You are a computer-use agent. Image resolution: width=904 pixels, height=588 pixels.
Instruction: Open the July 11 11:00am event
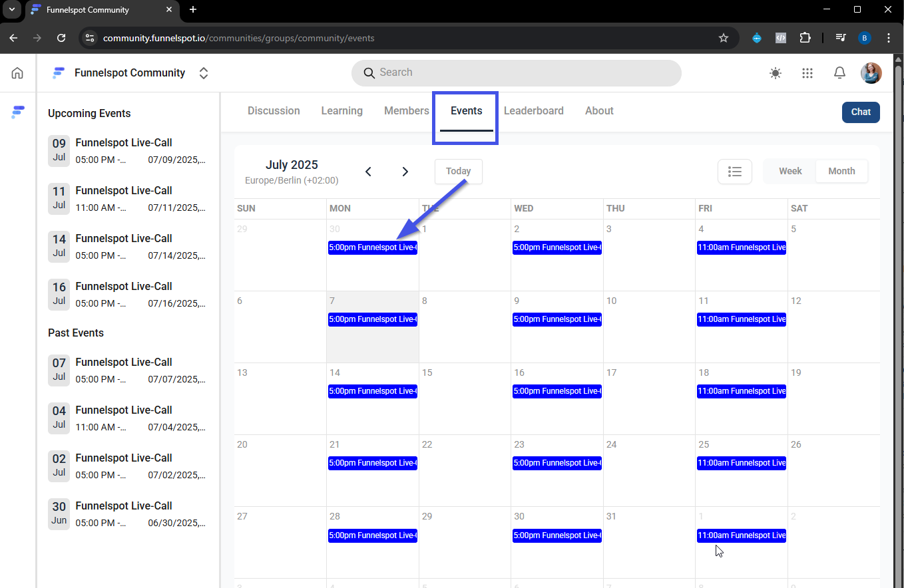pos(742,319)
